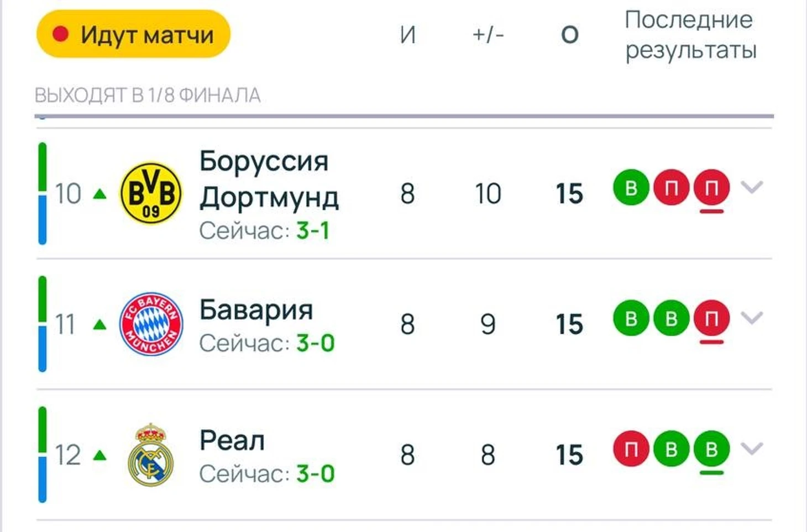The width and height of the screenshot is (807, 532).
Task: Open Dortmund's current live score 3-1
Action: [x=313, y=230]
